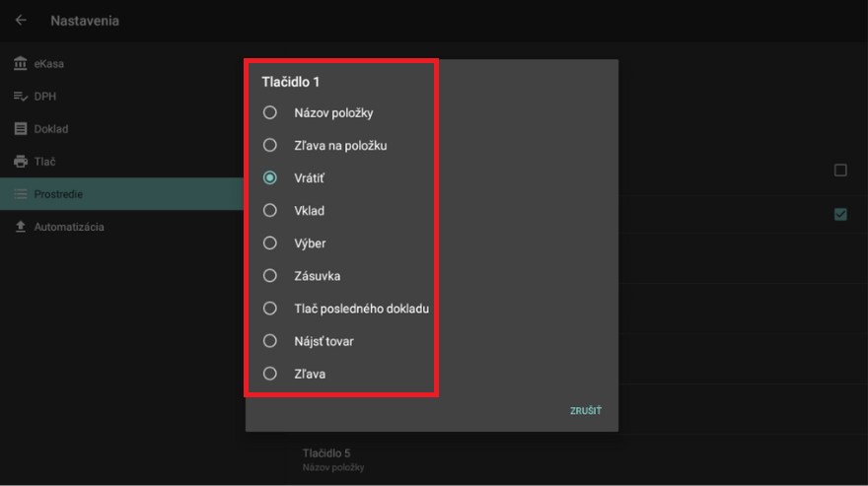This screenshot has width=868, height=486.
Task: Select the Nájsť tovar option
Action: pos(270,341)
